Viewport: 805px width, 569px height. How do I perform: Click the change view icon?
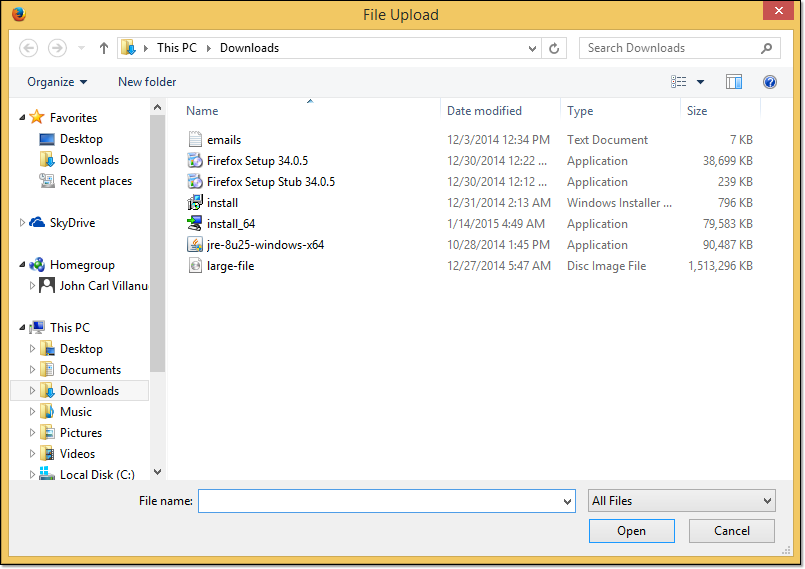[680, 82]
